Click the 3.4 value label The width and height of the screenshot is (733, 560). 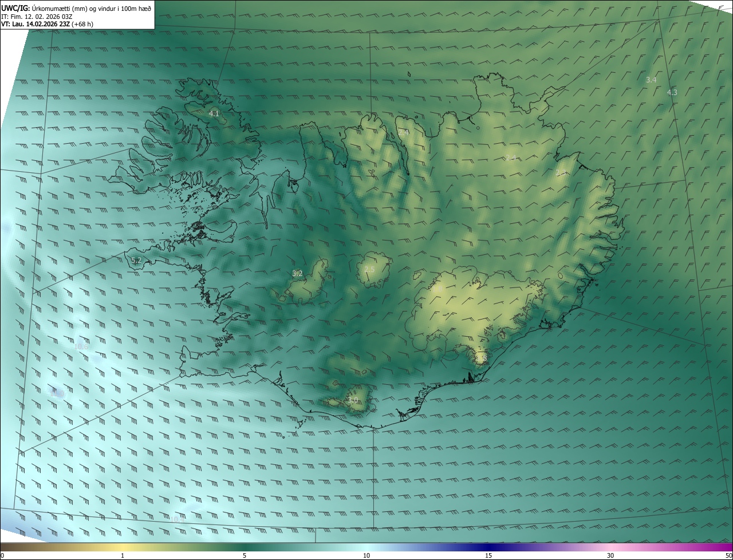point(651,80)
